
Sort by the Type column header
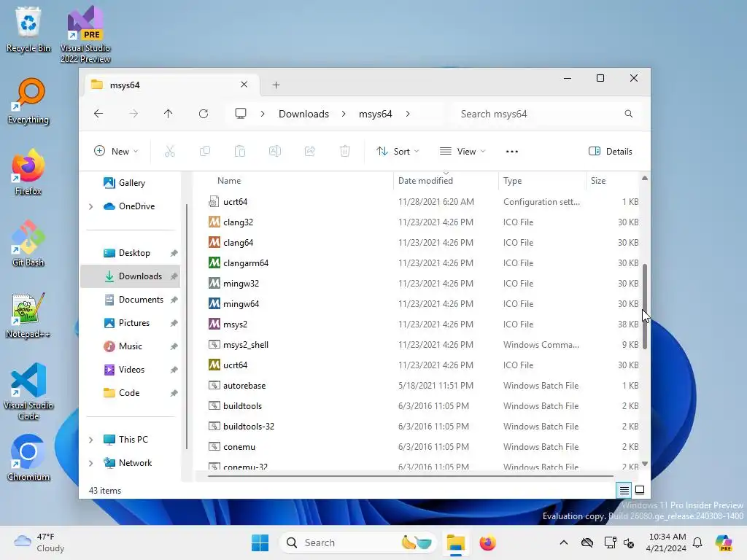(542, 181)
